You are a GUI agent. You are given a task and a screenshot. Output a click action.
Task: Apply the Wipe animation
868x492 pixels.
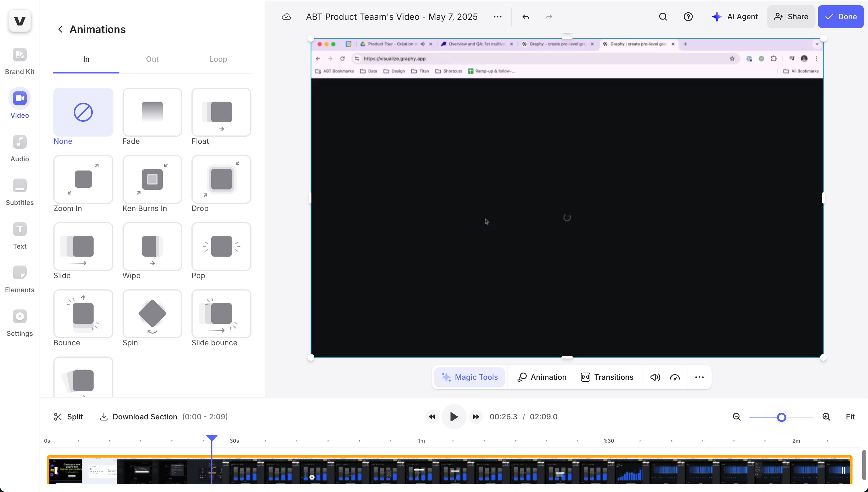pyautogui.click(x=152, y=247)
